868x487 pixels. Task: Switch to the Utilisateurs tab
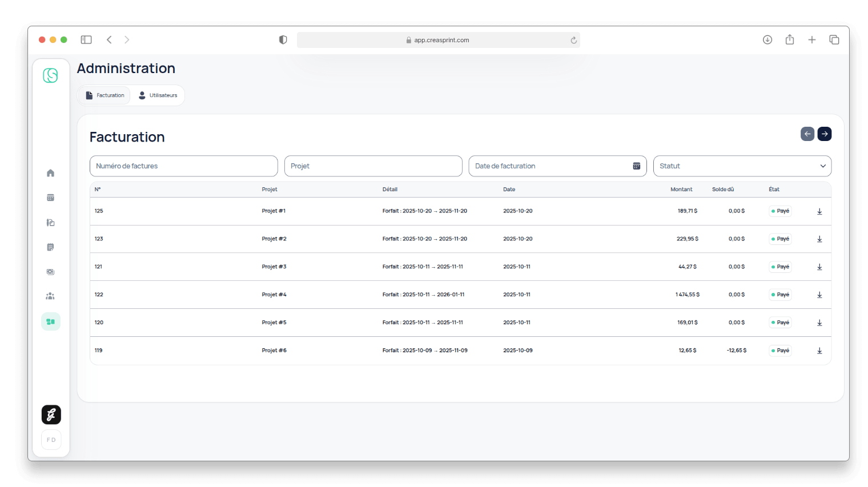158,95
